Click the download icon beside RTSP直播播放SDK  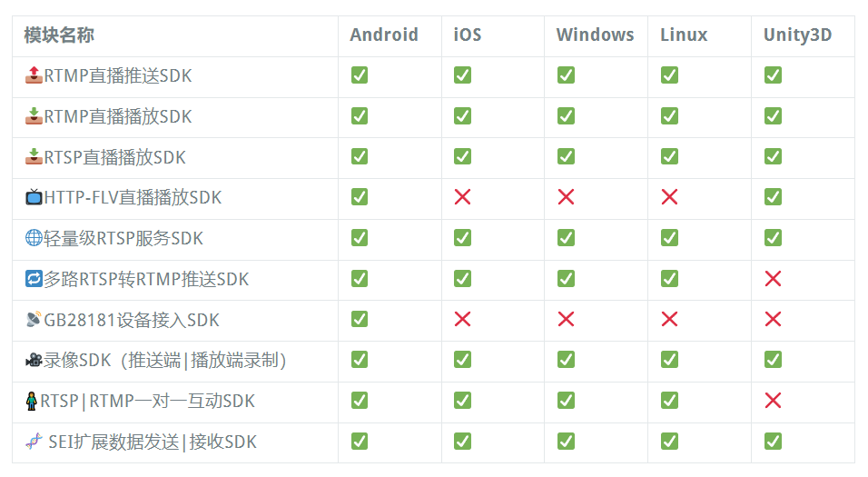[34, 157]
